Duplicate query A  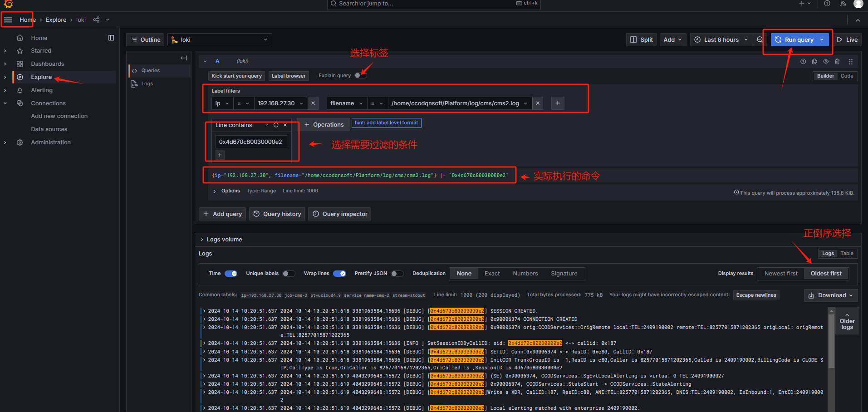[x=814, y=62]
